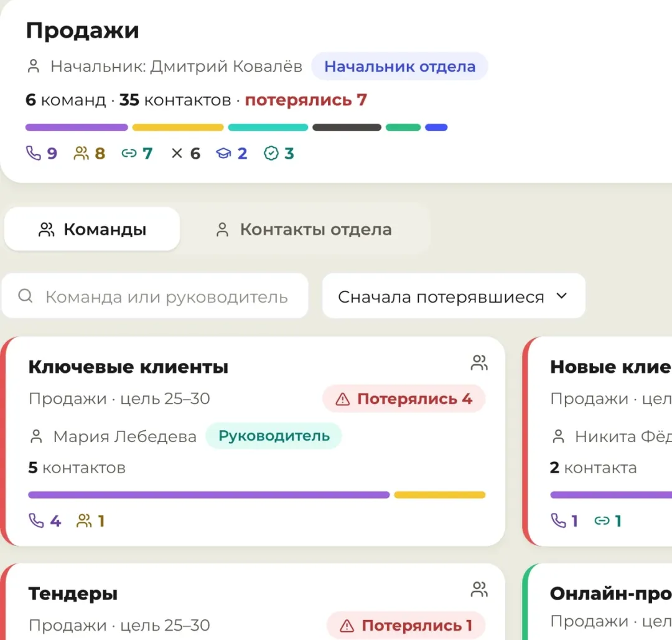Click the phone icon in Новые клиенты card

click(x=558, y=520)
